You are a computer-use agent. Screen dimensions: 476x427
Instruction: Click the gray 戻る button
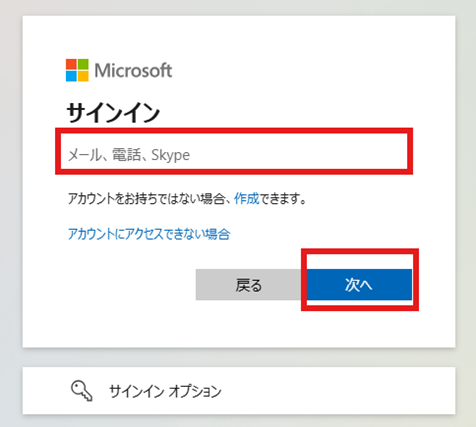tap(249, 285)
